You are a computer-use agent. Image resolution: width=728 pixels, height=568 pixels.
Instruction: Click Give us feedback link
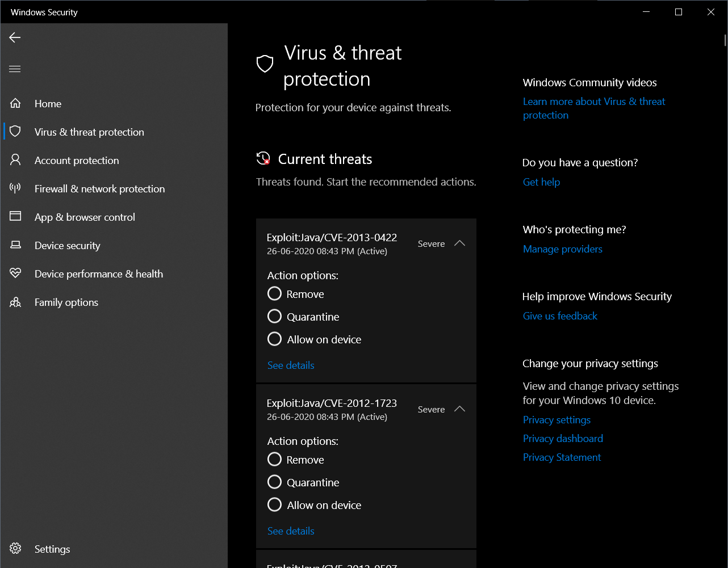[560, 315]
